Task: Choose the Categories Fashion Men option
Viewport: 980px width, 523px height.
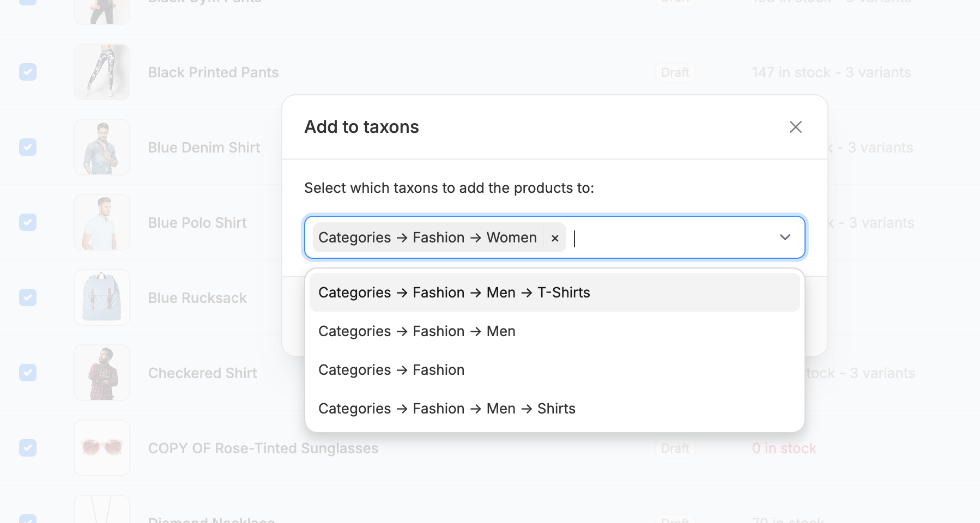Action: pos(417,331)
